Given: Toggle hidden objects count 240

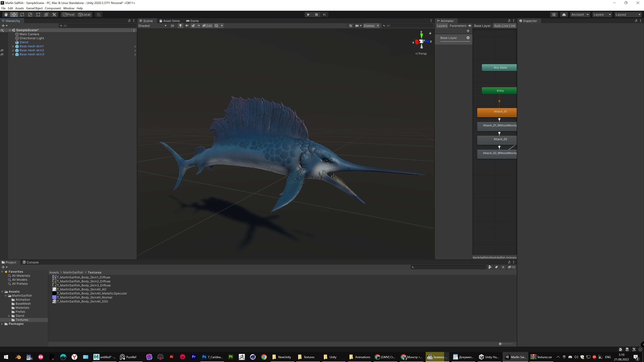Looking at the screenshot, I should click(207, 26).
